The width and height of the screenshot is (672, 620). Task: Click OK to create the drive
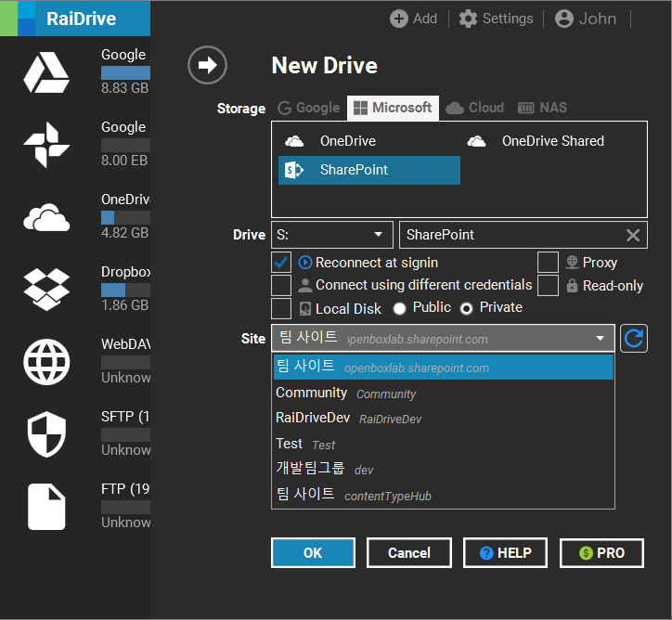tap(313, 553)
